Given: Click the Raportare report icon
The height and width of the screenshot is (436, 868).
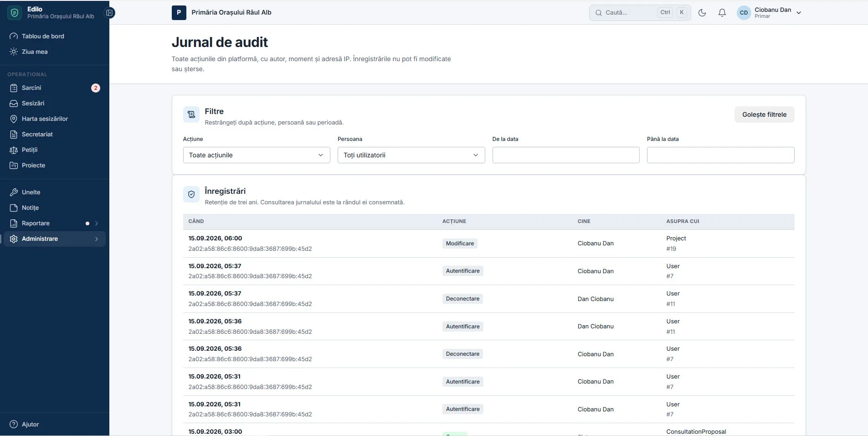Looking at the screenshot, I should tap(14, 223).
